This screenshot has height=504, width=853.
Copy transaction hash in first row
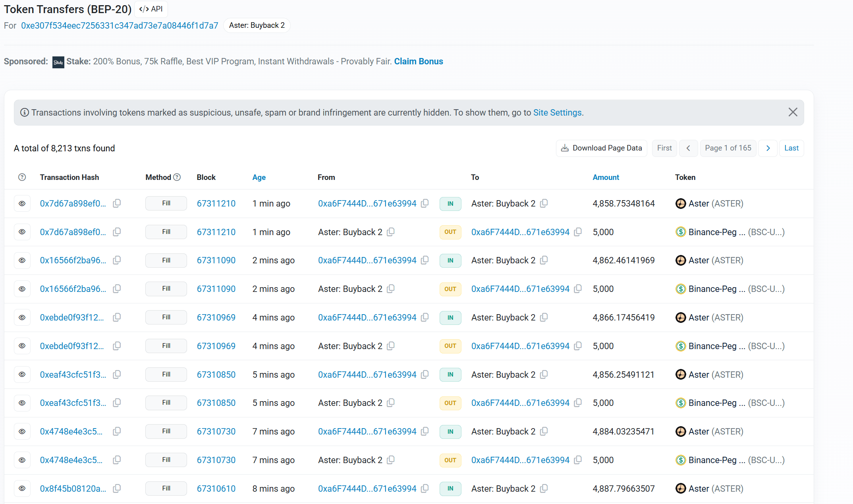click(x=117, y=203)
